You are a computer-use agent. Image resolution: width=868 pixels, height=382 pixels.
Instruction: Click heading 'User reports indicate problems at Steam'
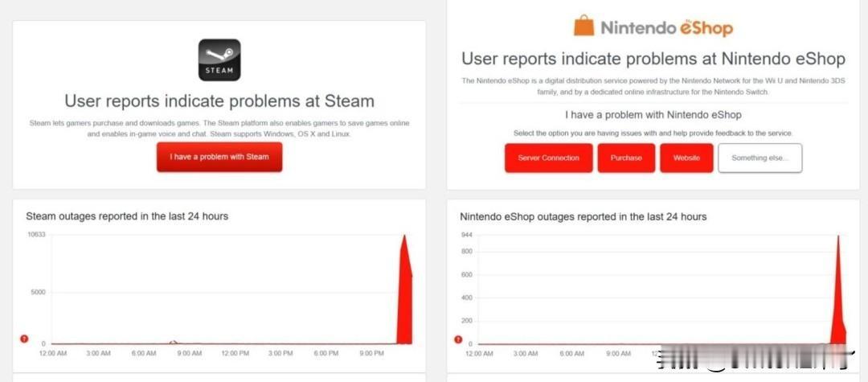(x=219, y=101)
